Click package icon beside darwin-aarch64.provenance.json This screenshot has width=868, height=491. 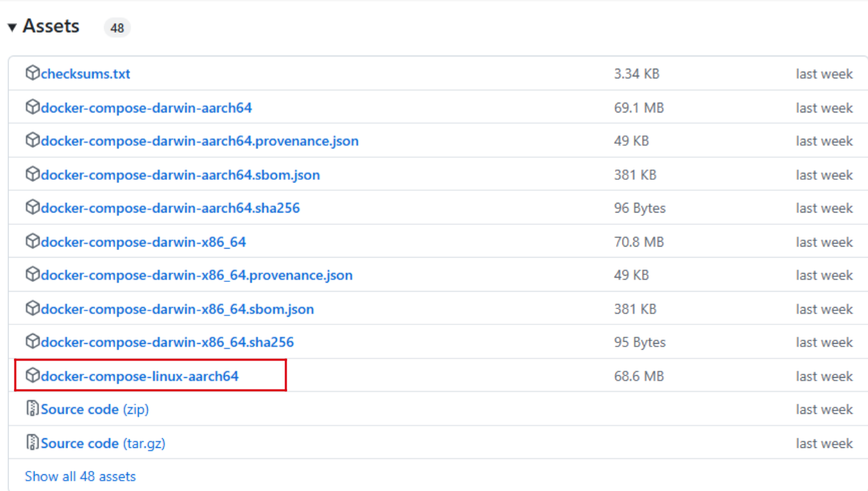coord(33,140)
